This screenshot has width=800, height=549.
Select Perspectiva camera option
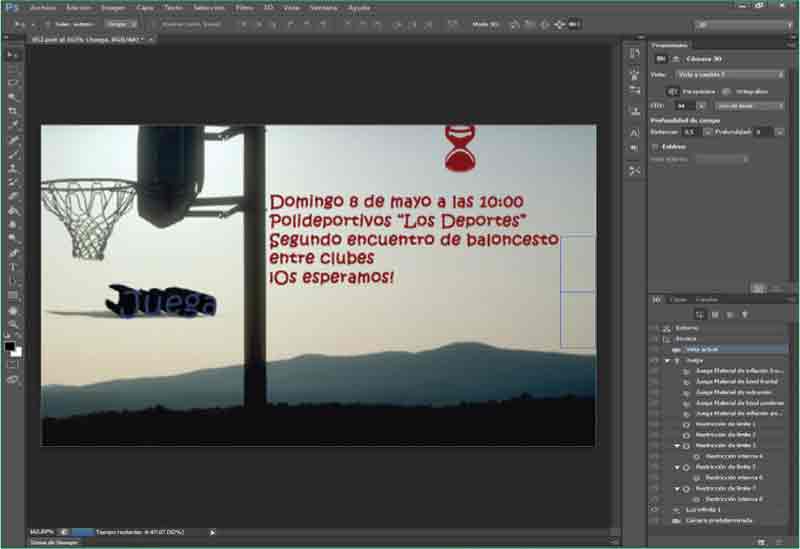click(672, 90)
